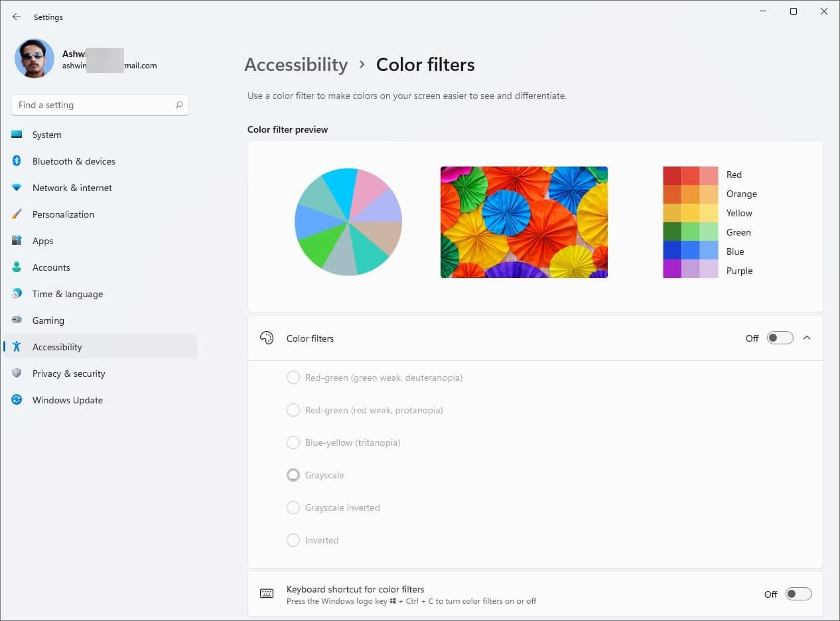Select the Grayscale radio option

pos(293,475)
